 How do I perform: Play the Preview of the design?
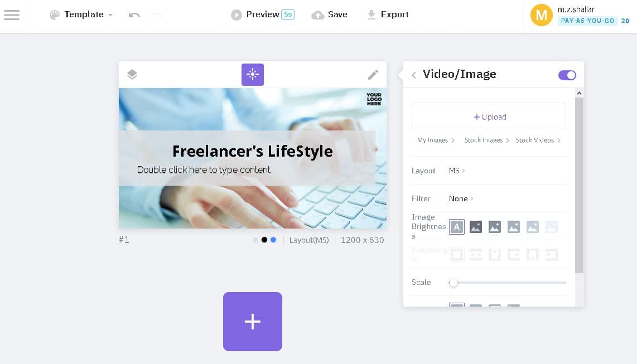pos(255,14)
